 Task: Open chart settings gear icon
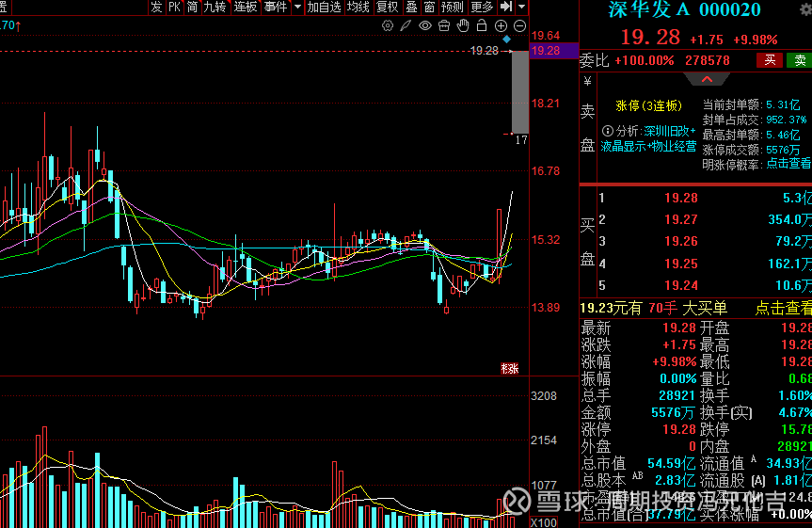(388, 25)
